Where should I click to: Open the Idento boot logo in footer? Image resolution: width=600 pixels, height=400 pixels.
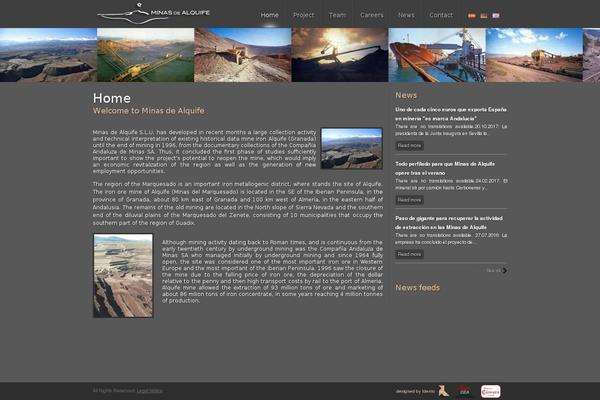(x=443, y=391)
